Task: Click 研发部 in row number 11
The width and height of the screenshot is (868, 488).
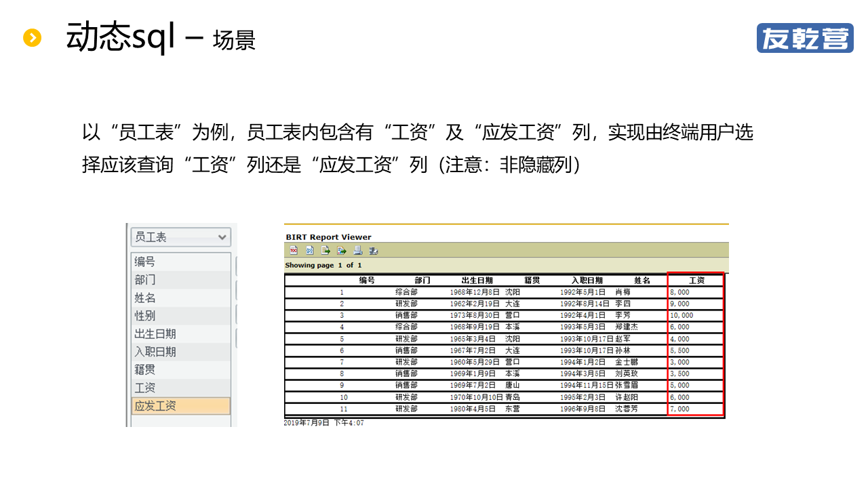Action: pos(407,409)
